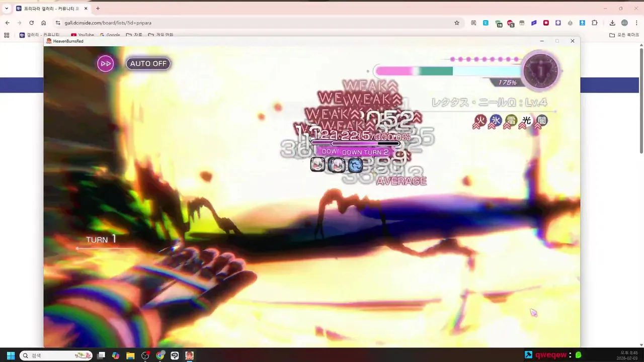
Task: Open the Google bookmark
Action: [110, 35]
